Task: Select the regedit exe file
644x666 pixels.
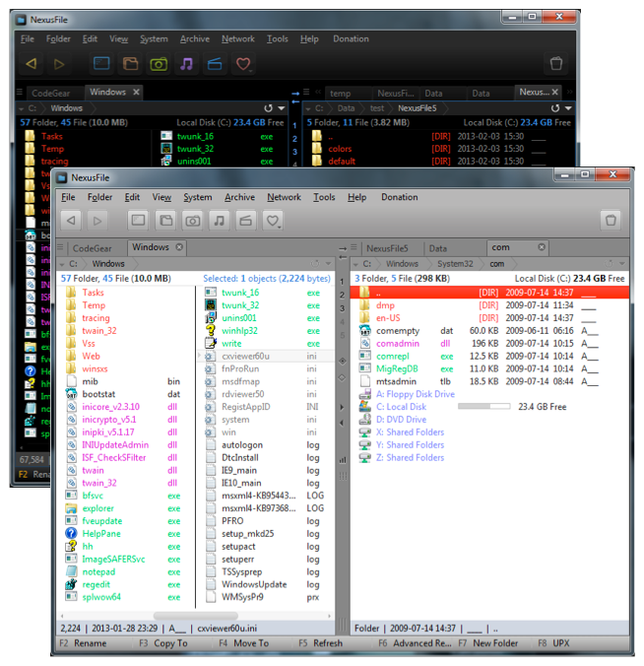Action: 125,584
